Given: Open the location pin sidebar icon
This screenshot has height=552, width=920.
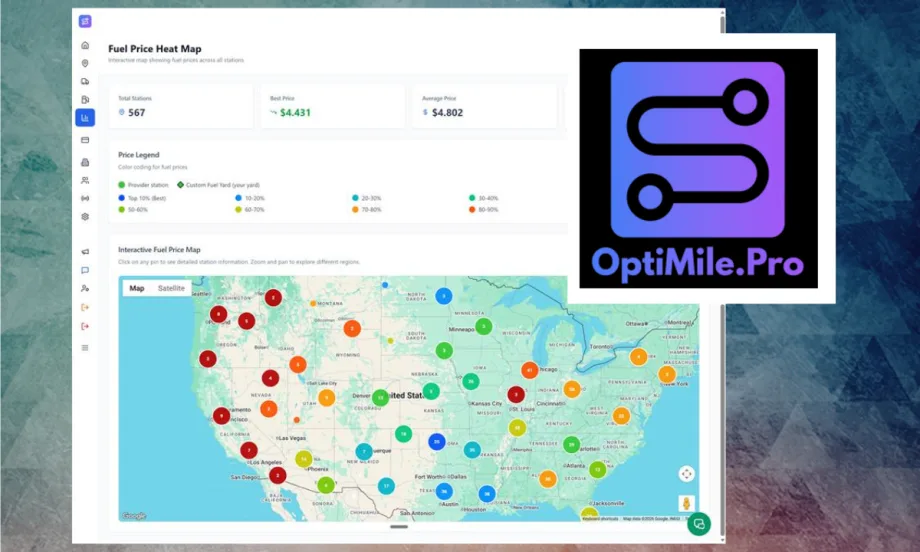Looking at the screenshot, I should pyautogui.click(x=85, y=63).
